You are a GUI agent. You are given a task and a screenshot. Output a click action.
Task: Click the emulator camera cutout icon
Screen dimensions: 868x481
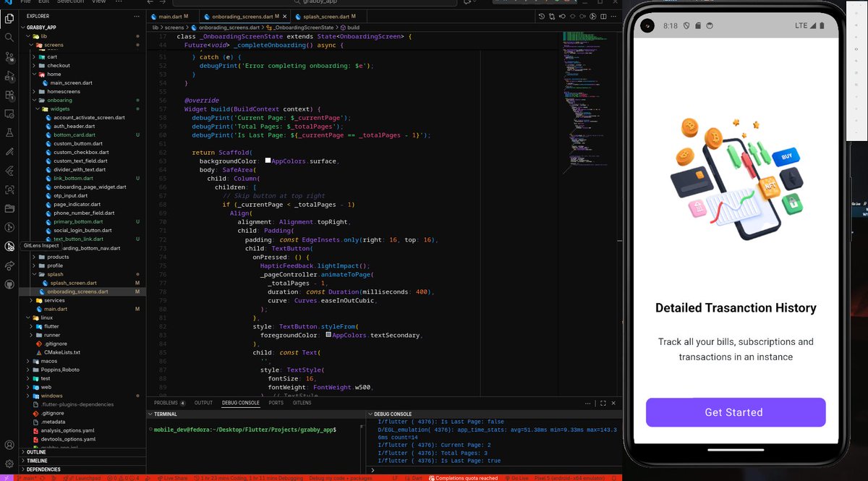point(647,25)
